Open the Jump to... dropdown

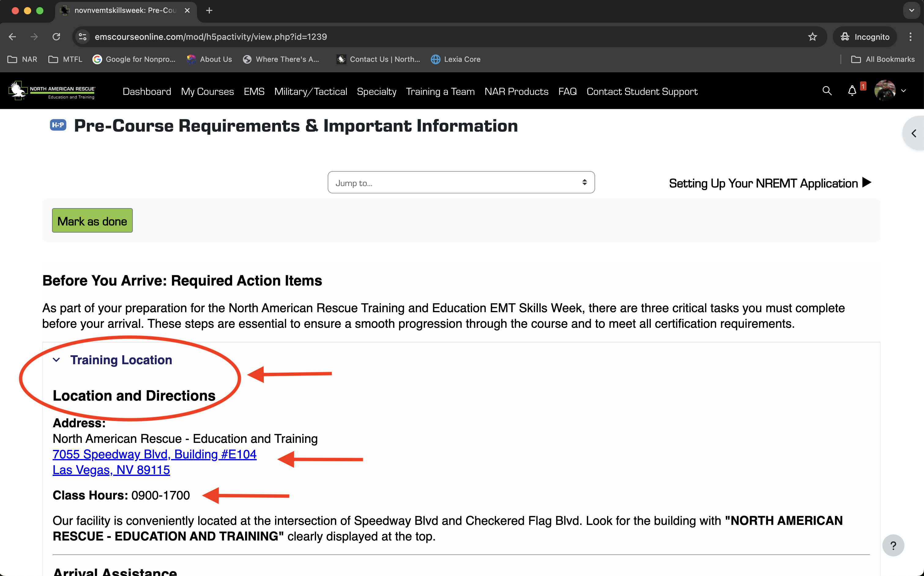coord(461,182)
